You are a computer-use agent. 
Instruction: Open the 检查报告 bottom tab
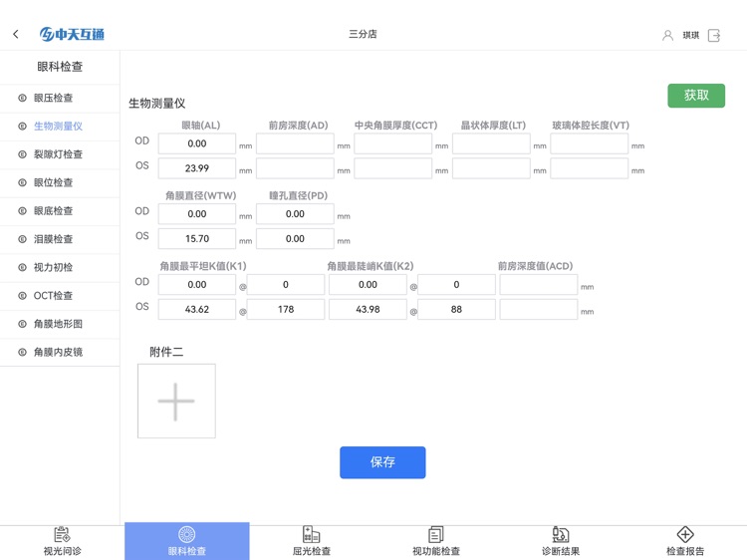click(685, 542)
